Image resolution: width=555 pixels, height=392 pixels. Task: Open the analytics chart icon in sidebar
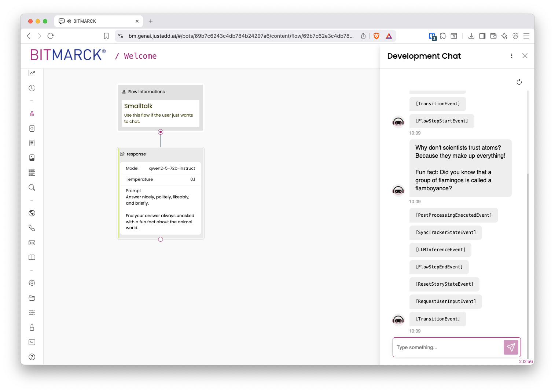click(32, 73)
